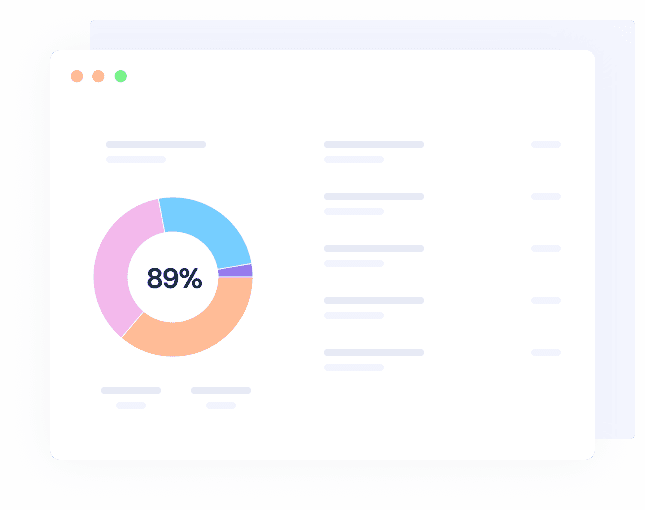Click the value pill on the third list row
The image size is (645, 510).
tap(546, 249)
